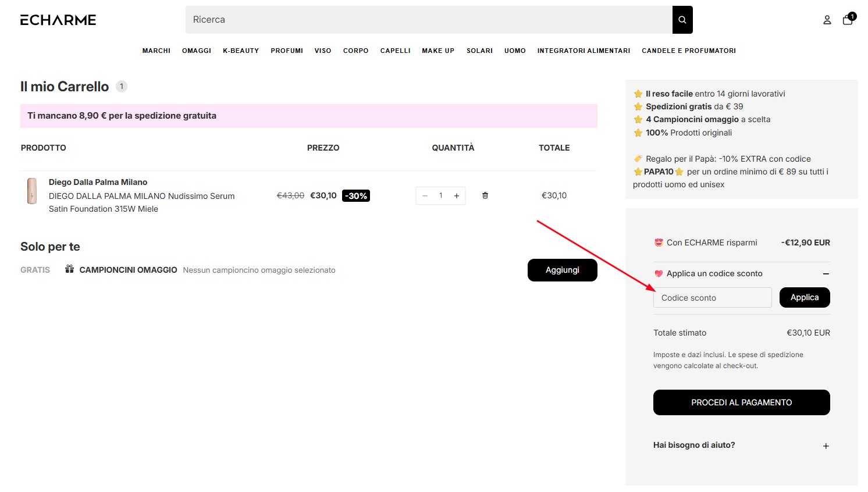Decrease quantity with the minus icon
Image resolution: width=868 pixels, height=492 pixels.
(425, 195)
